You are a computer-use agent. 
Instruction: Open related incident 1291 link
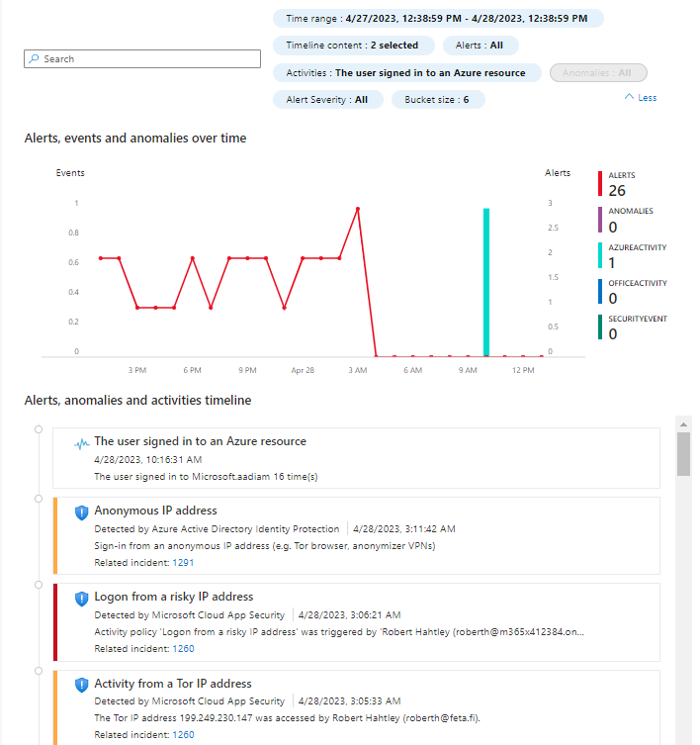pos(183,562)
